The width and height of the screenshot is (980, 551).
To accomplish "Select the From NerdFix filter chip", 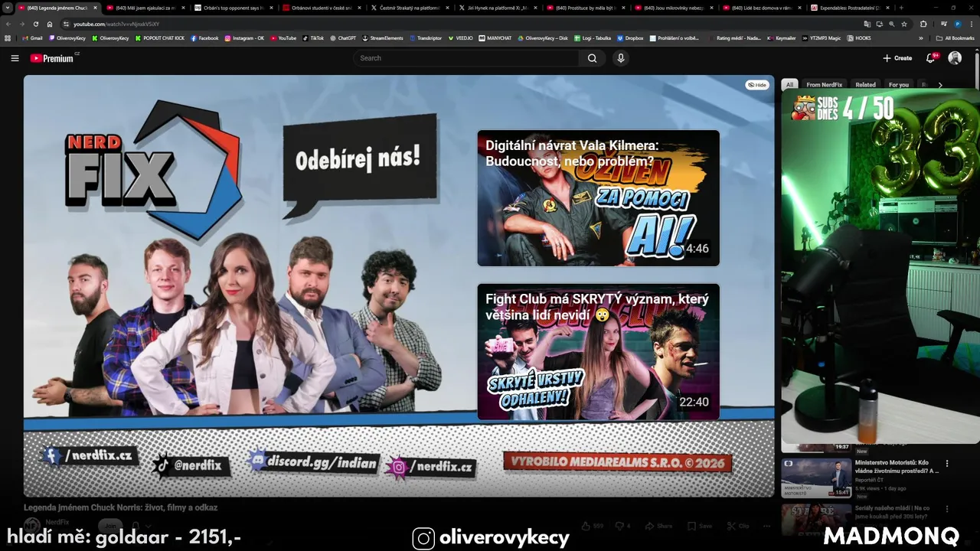I will (824, 85).
